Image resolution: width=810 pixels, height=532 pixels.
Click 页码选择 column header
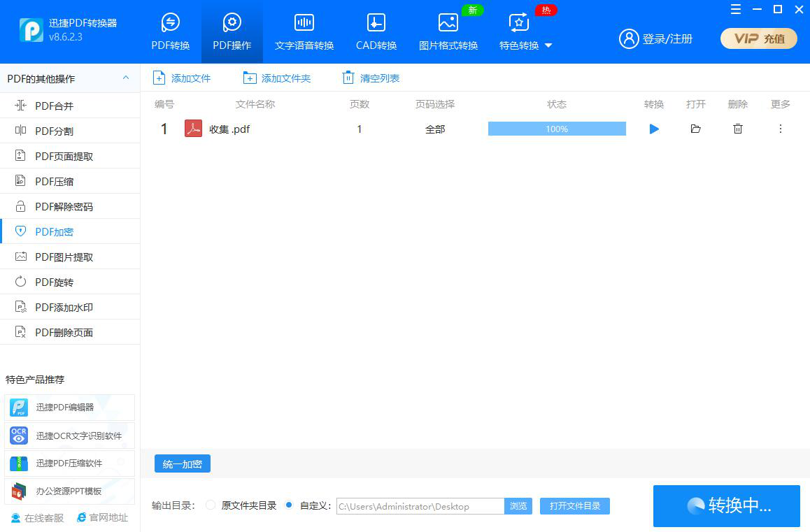coord(435,104)
